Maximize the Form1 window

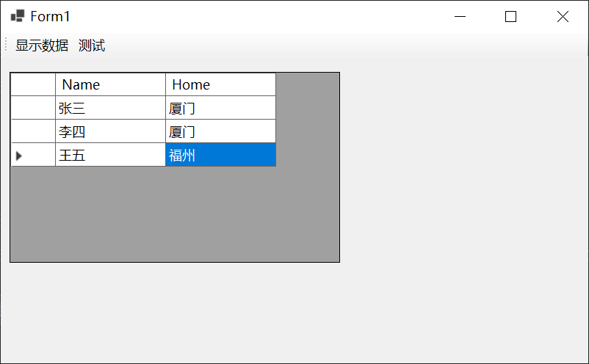point(511,17)
